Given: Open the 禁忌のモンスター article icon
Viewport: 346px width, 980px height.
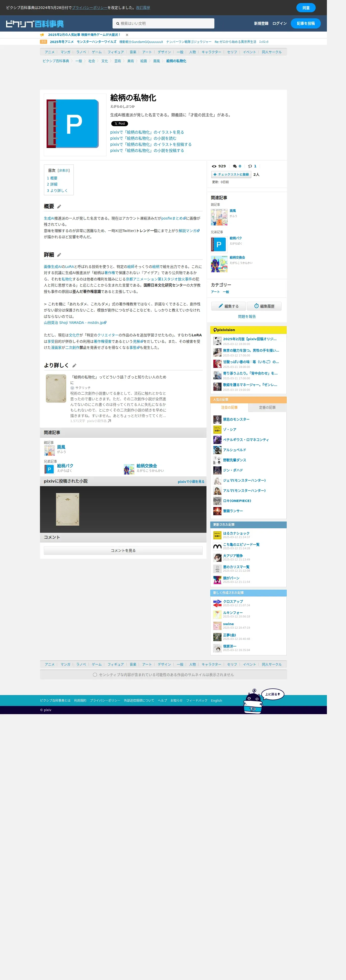Looking at the screenshot, I should [x=217, y=419].
